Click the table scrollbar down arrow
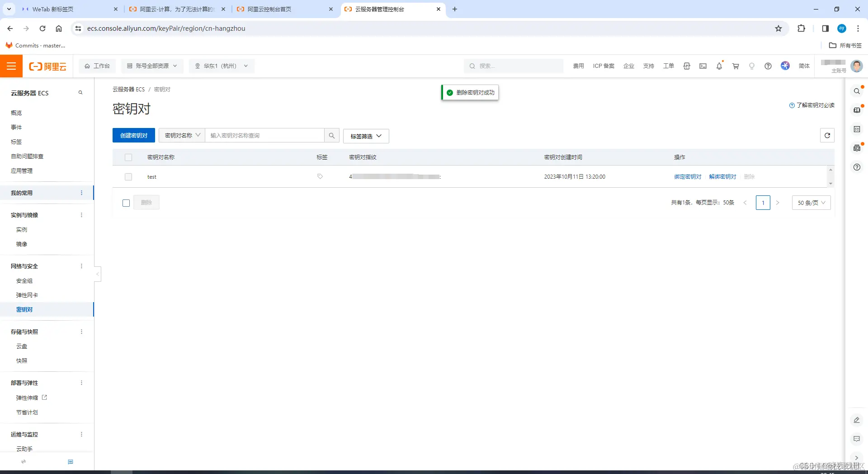Image resolution: width=868 pixels, height=474 pixels. click(830, 184)
